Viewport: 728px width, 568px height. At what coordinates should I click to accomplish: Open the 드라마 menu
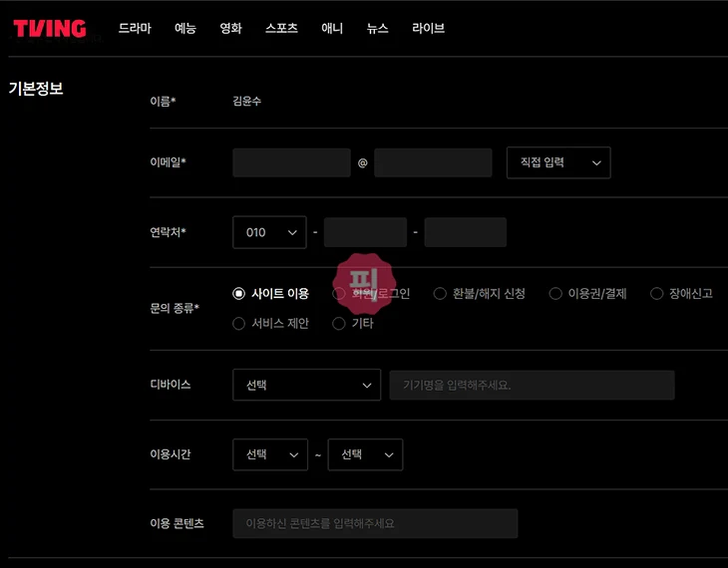coord(135,28)
